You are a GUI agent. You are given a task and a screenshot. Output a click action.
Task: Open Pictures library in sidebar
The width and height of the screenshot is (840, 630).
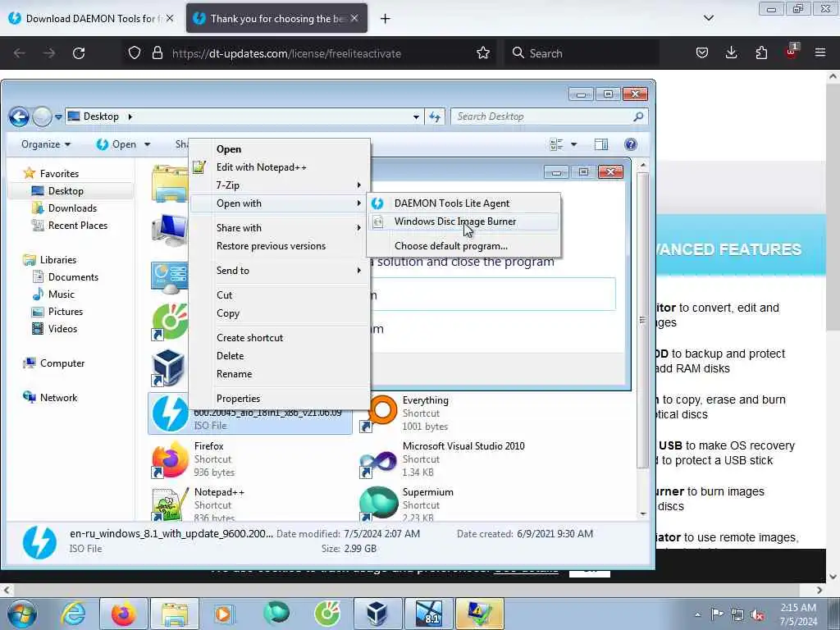pyautogui.click(x=66, y=311)
